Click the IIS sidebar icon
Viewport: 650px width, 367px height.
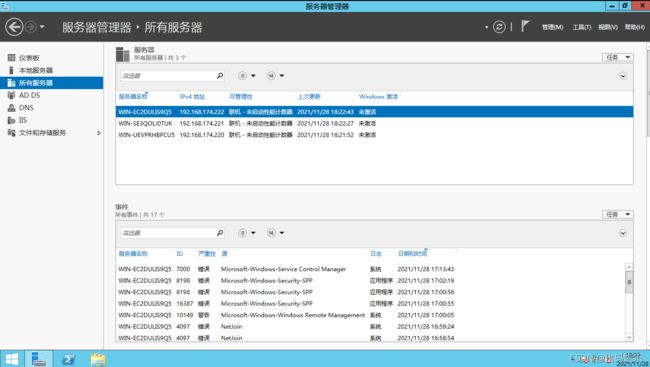(12, 120)
